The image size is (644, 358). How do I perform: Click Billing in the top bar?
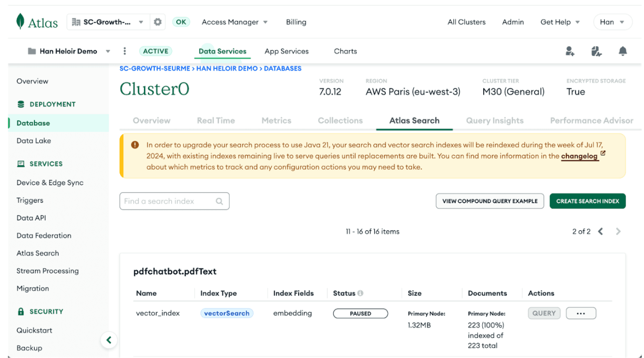point(296,22)
